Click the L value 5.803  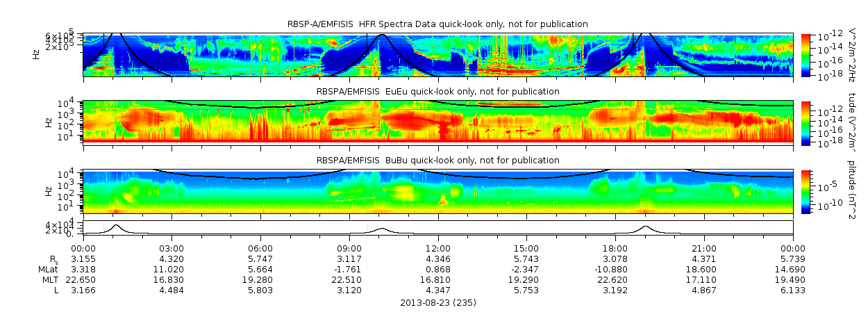260,290
